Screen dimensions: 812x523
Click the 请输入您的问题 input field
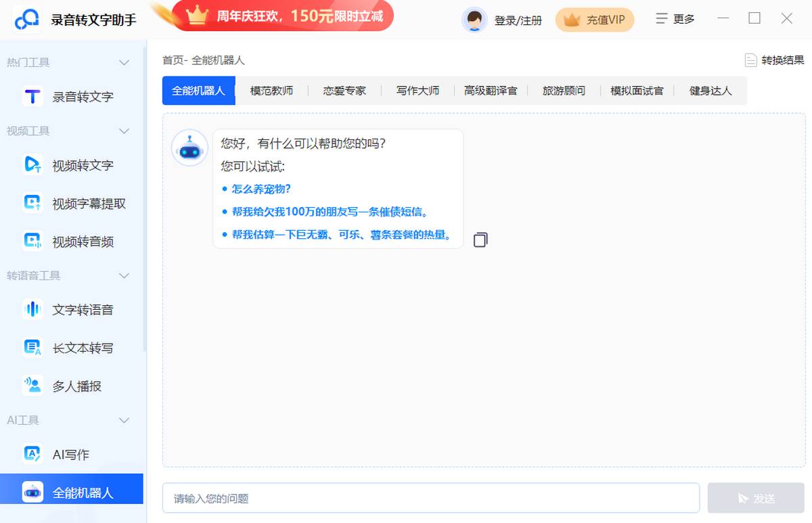point(431,498)
